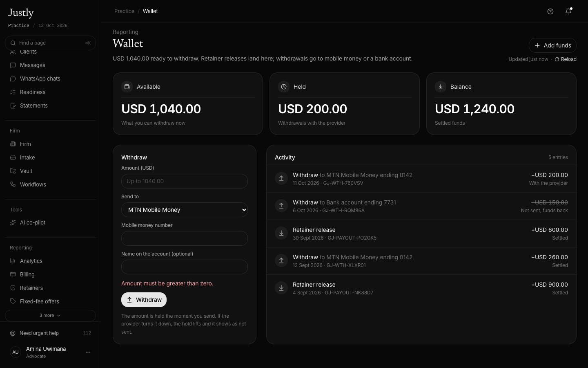588x368 pixels.
Task: Click the Find a page search box
Action: [x=50, y=43]
